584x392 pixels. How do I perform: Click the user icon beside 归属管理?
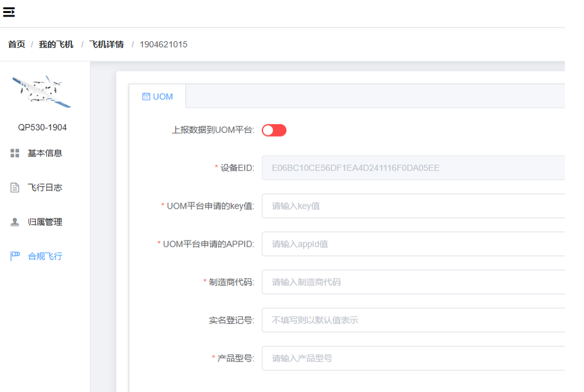pos(15,222)
